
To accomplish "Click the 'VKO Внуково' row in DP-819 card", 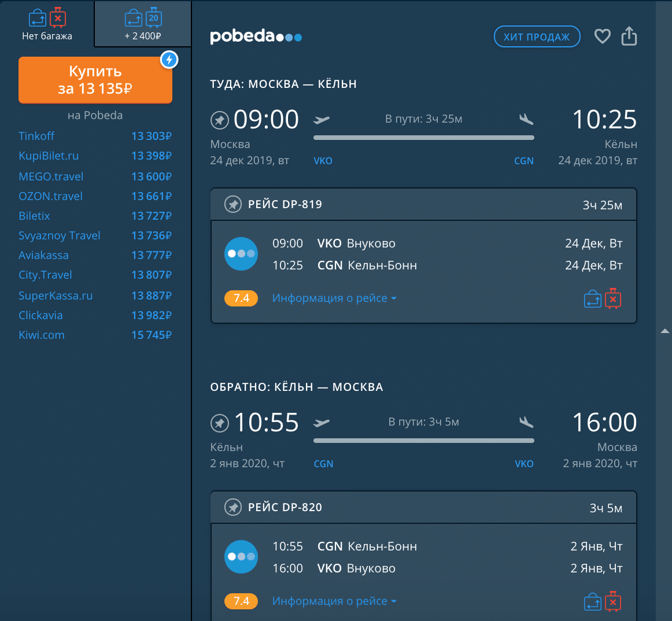I will pos(448,243).
